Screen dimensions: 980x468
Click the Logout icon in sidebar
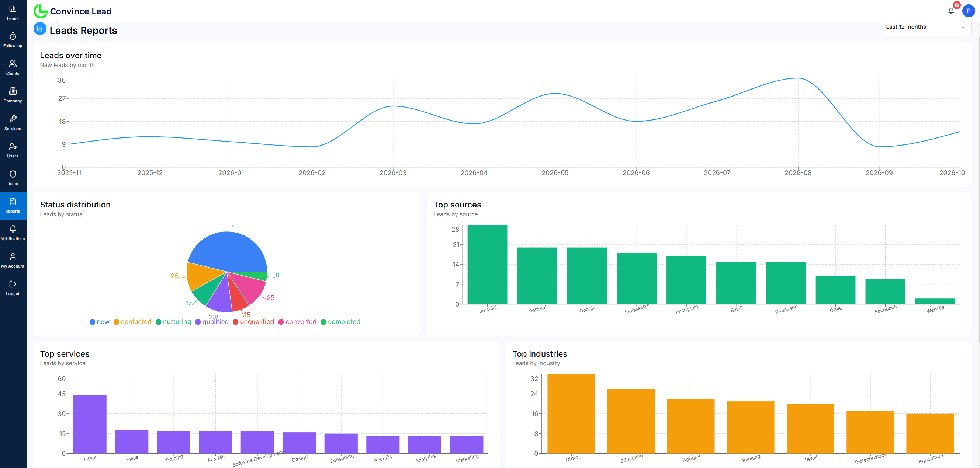[x=13, y=284]
